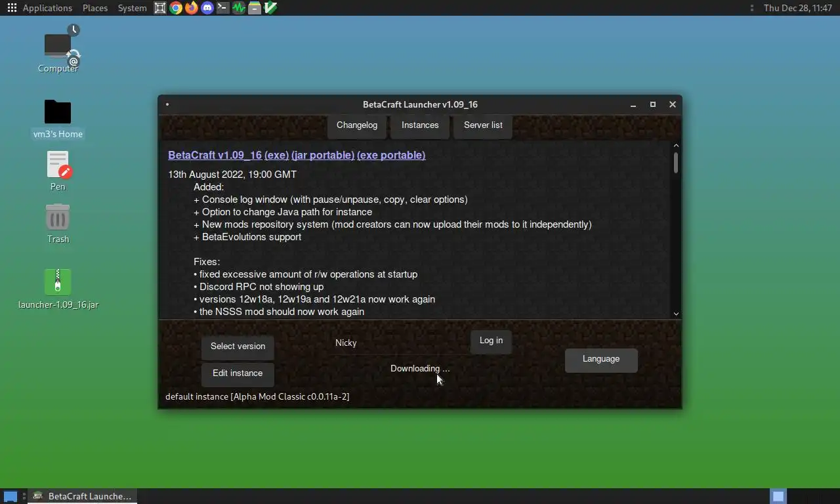Launch Discord from the panel
Image resolution: width=840 pixels, height=504 pixels.
pyautogui.click(x=207, y=8)
